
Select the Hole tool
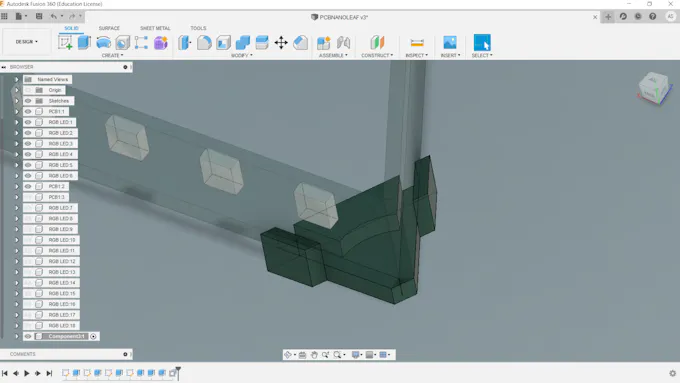(x=122, y=43)
